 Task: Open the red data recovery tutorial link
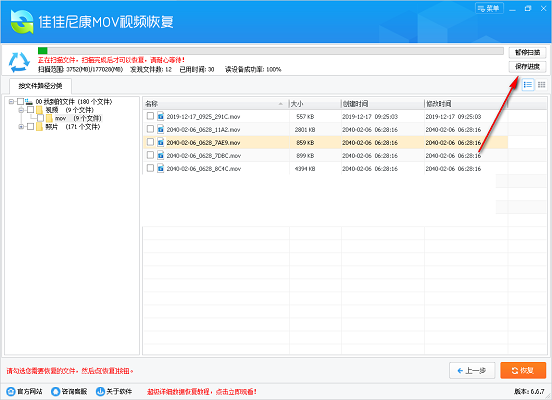click(202, 392)
